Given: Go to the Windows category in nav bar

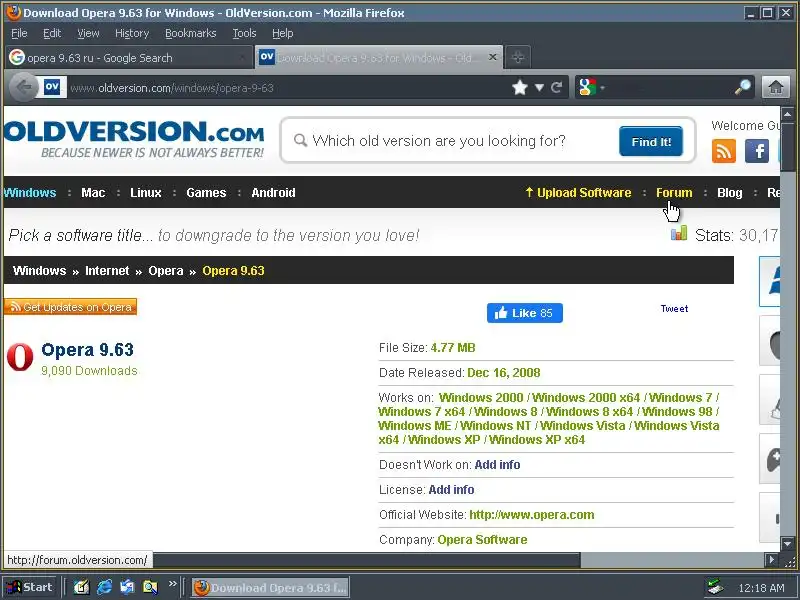Looking at the screenshot, I should point(30,193).
